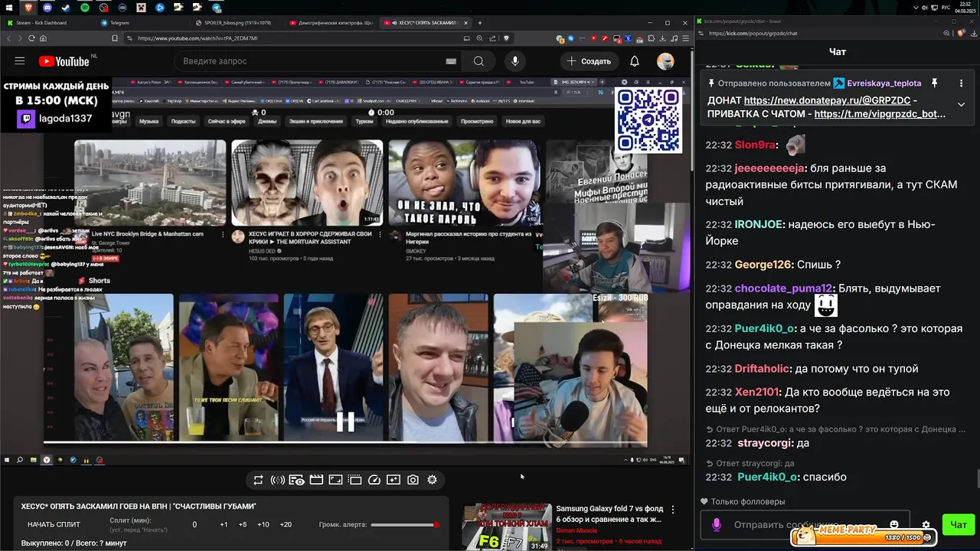
Task: Start voice search with microphone icon
Action: coord(514,61)
